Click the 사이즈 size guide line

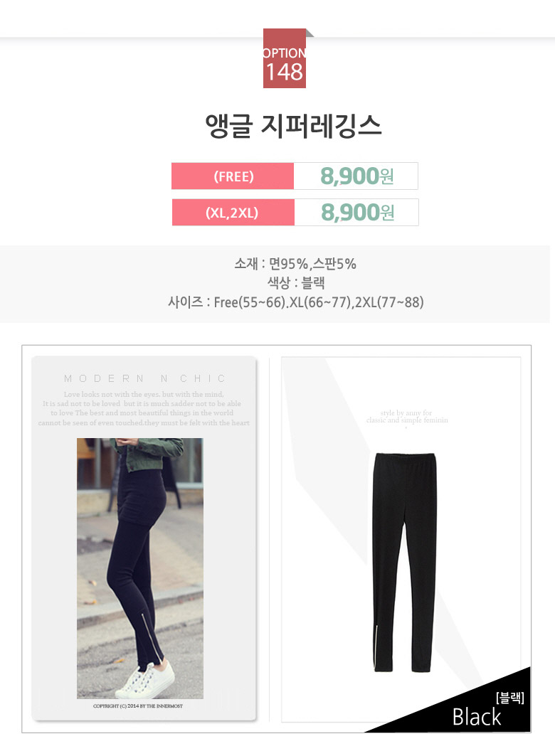(x=295, y=302)
